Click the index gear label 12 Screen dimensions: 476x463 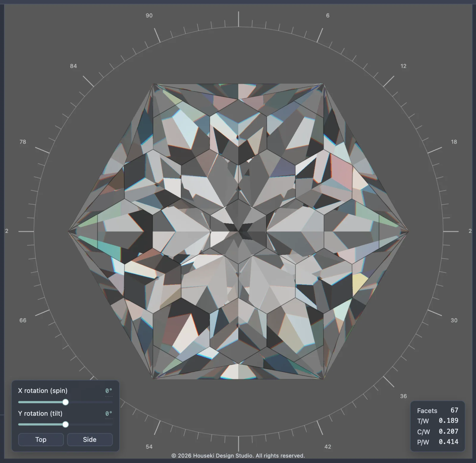click(403, 66)
